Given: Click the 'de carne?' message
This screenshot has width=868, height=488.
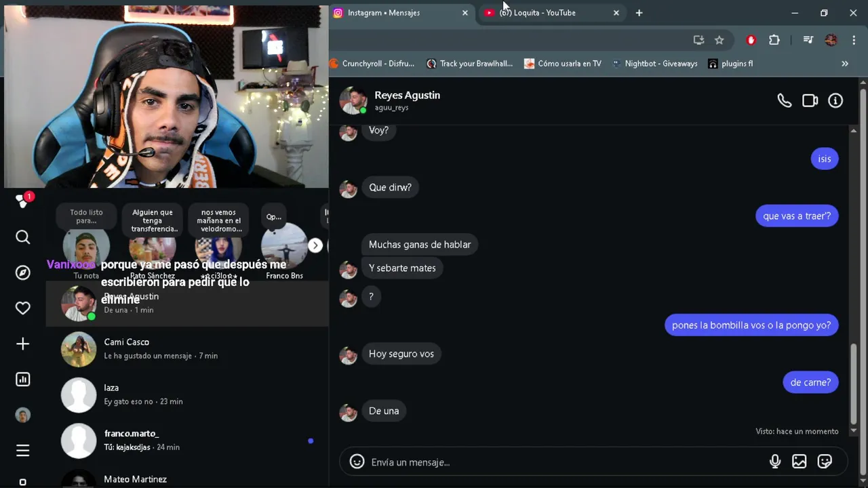Looking at the screenshot, I should (810, 382).
